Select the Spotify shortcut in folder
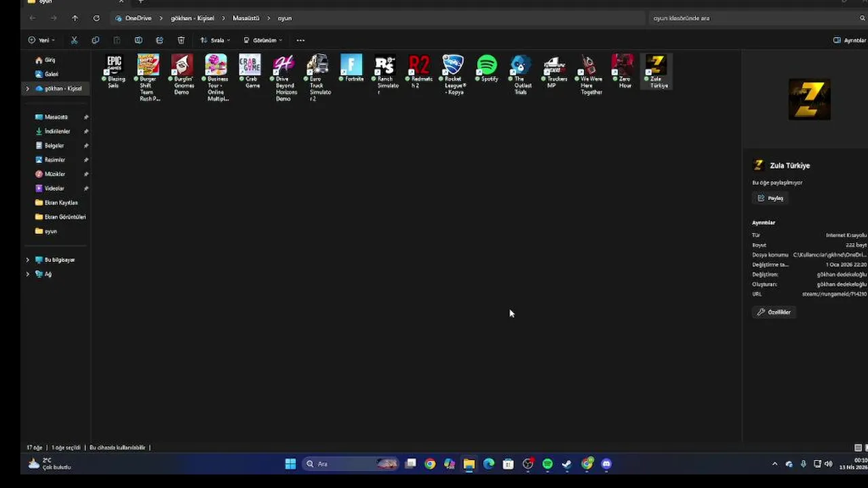Screen dimensions: 868x488 tap(487, 68)
